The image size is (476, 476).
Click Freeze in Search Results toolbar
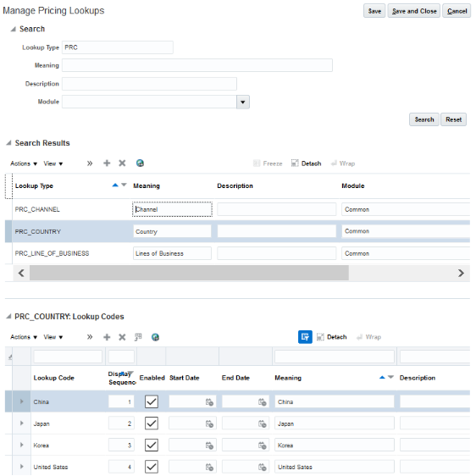268,163
